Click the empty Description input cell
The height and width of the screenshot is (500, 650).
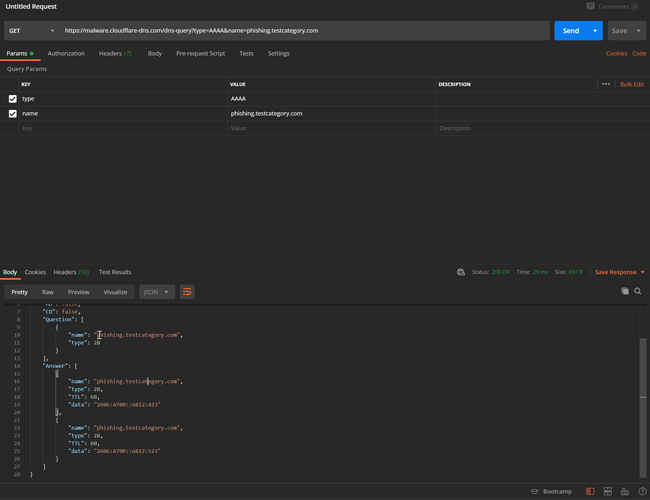[x=543, y=129]
